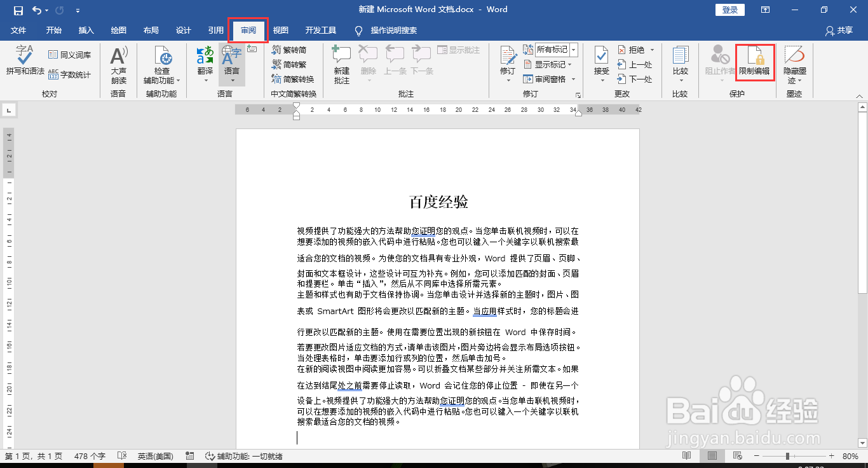Viewport: 868px width, 468px height.
Task: Open the 比较 compare documents menu
Action: coord(681,65)
